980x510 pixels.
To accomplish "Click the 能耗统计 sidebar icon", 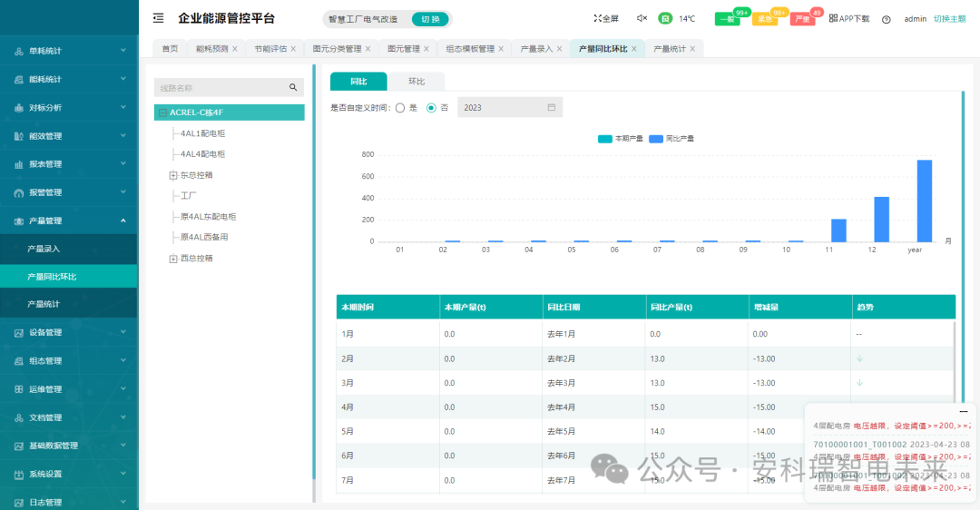I will pos(19,79).
